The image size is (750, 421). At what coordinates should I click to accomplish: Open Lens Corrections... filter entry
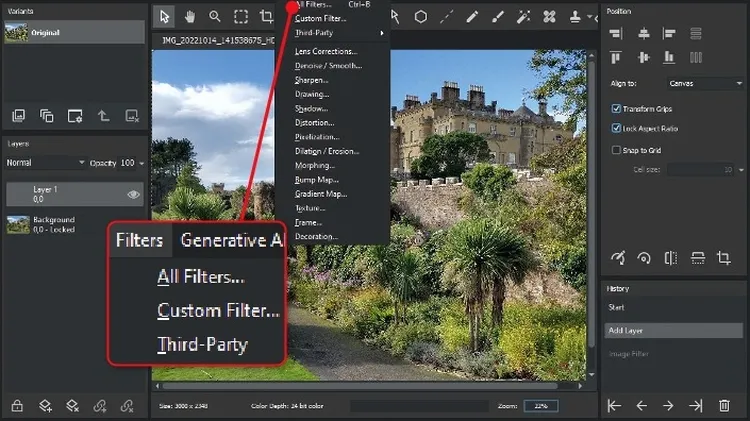pos(325,51)
